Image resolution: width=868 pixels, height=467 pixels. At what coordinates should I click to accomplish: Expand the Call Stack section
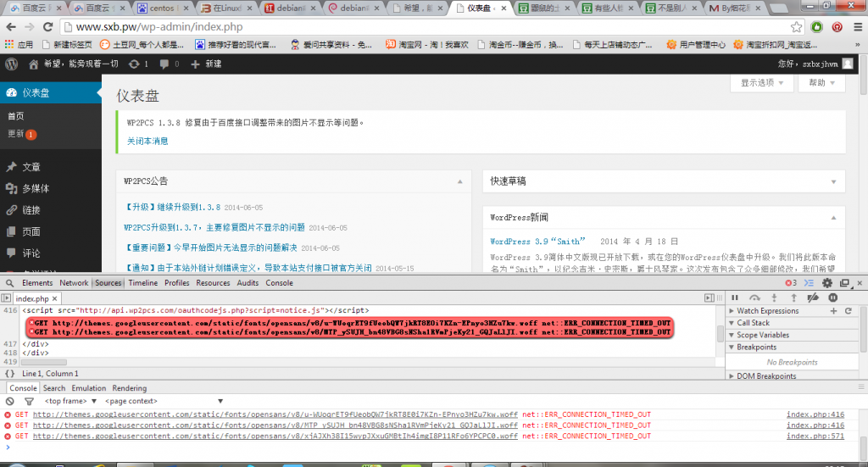tap(753, 323)
